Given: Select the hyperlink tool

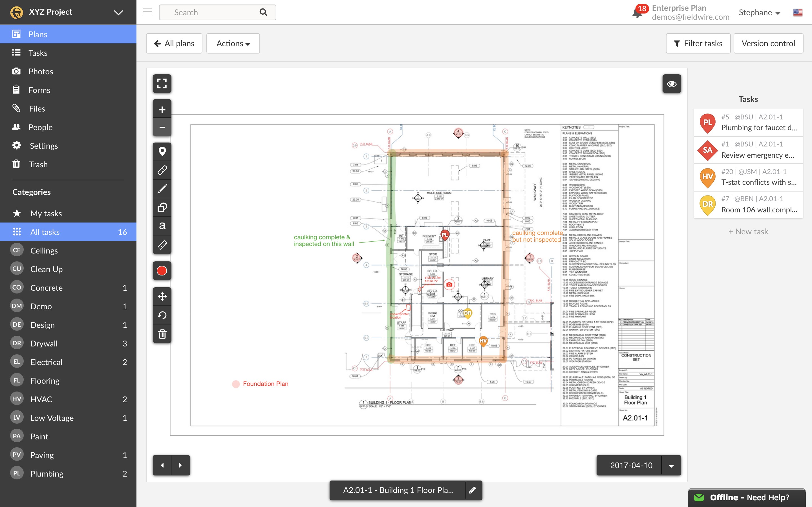Looking at the screenshot, I should point(162,170).
